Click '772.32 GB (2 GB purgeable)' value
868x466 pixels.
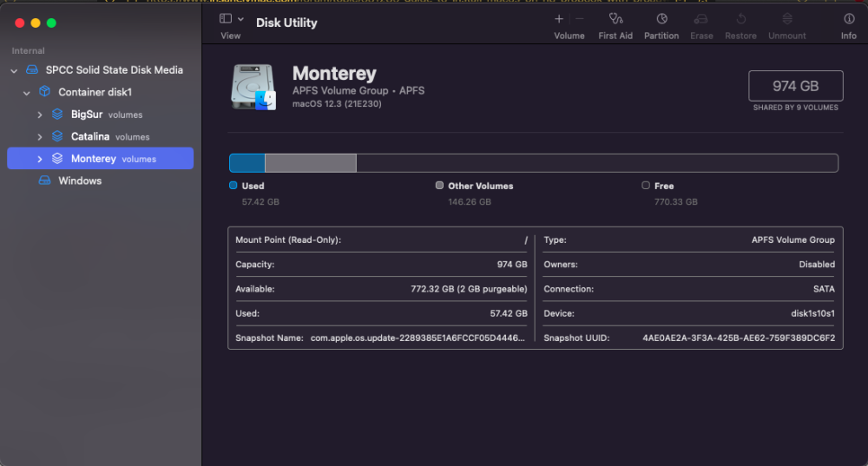[x=469, y=289]
